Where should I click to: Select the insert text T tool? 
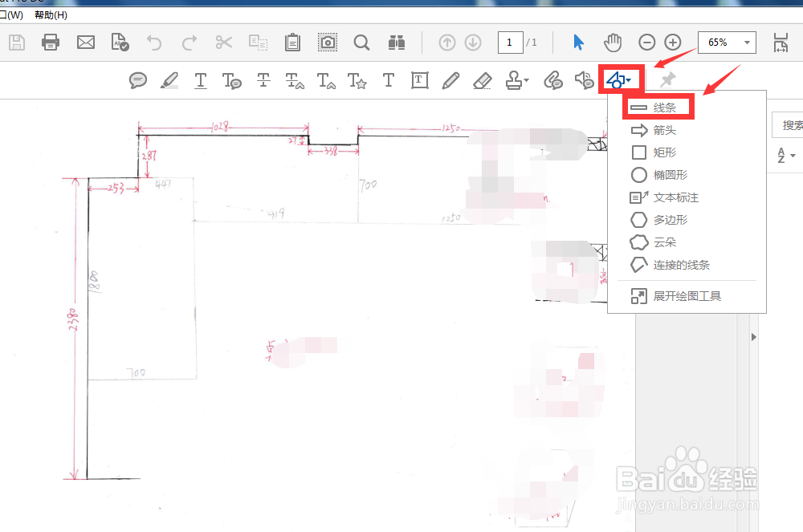326,81
